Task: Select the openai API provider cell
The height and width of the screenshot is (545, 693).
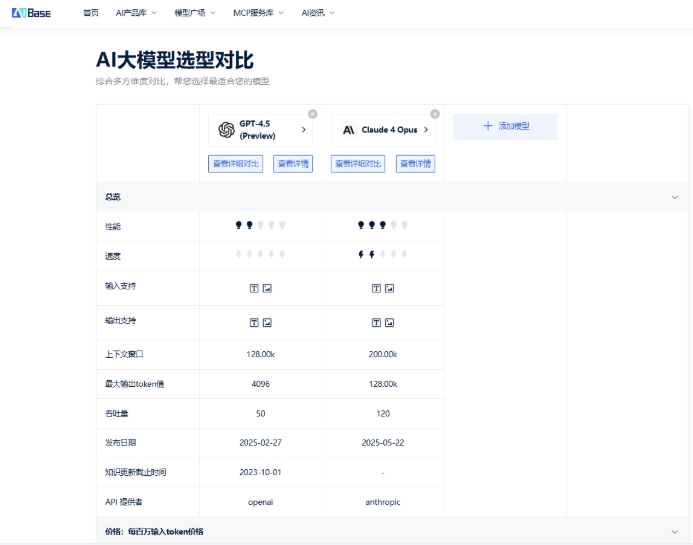Action: [261, 502]
